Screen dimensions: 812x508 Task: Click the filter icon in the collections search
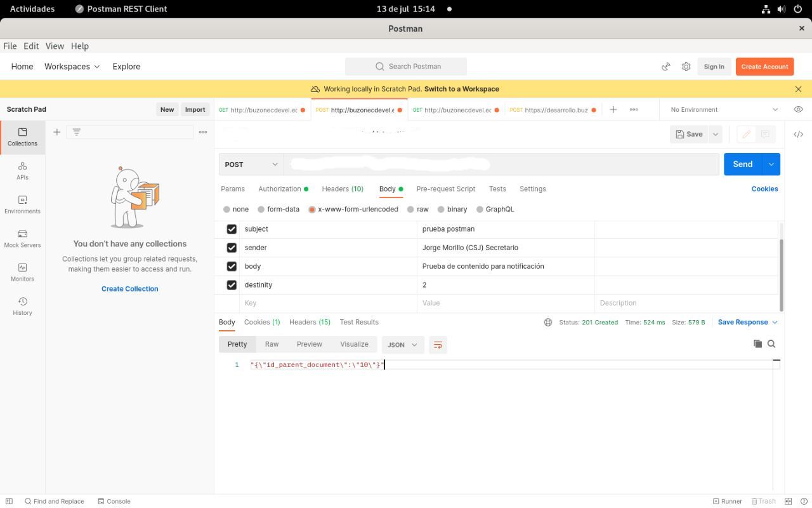point(76,132)
